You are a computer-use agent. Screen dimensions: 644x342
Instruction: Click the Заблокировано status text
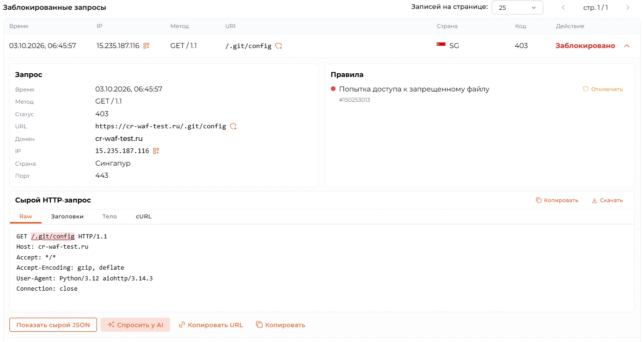585,46
